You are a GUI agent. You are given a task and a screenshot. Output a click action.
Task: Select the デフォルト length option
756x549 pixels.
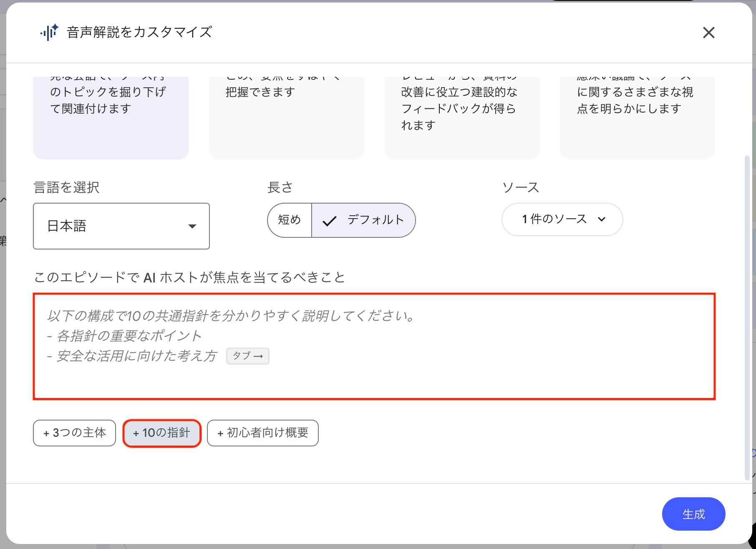point(363,220)
